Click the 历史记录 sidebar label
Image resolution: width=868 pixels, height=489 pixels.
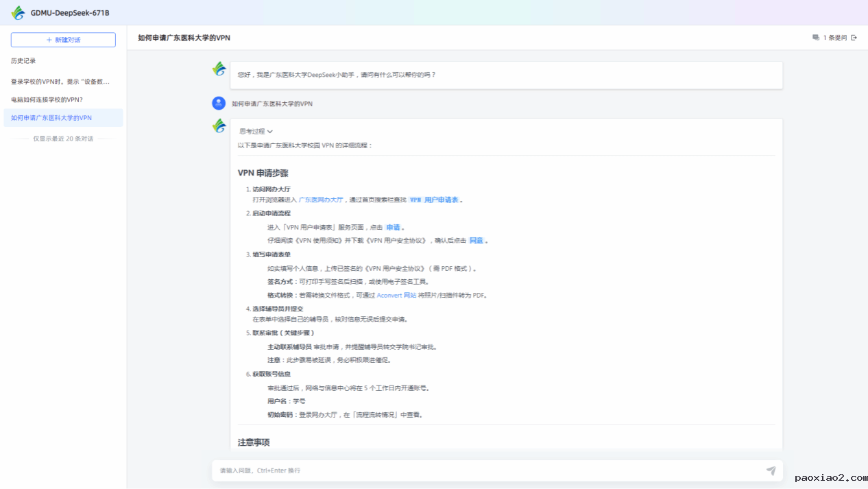pyautogui.click(x=23, y=61)
